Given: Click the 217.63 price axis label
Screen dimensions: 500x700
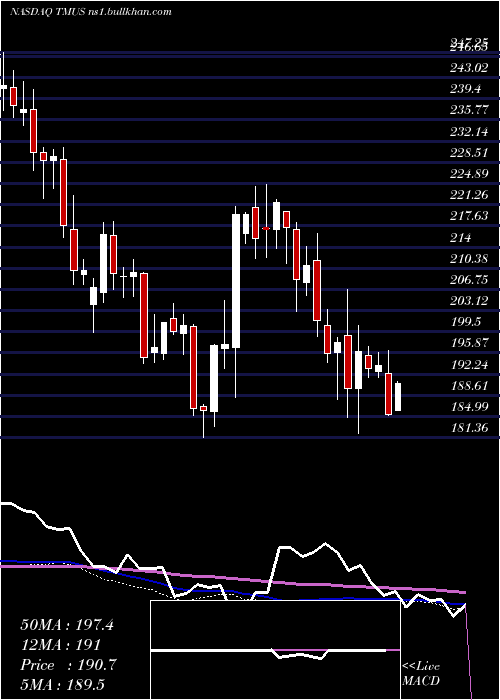Looking at the screenshot, I should click(x=469, y=216).
